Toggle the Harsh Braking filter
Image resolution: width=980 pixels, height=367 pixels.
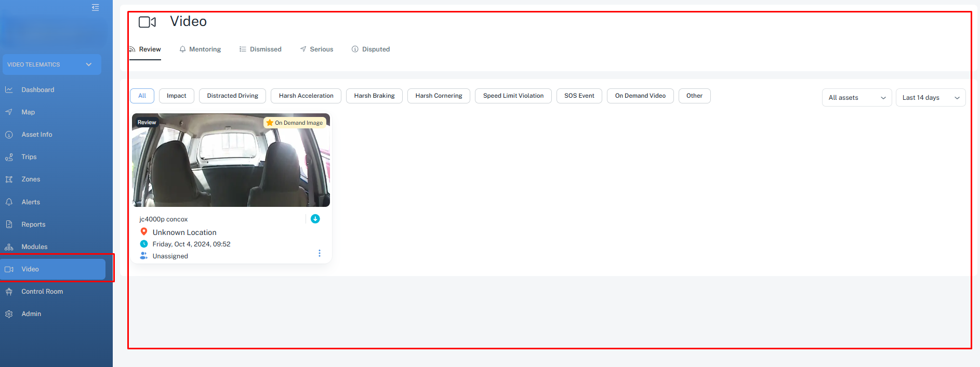pyautogui.click(x=374, y=96)
